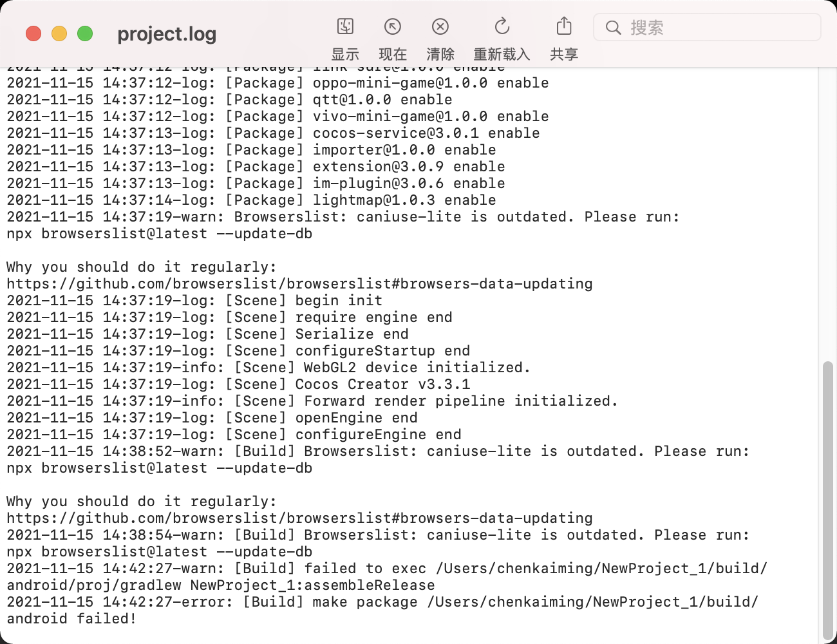Viewport: 837px width, 644px height.
Task: Click the "make package" error line
Action: 382,602
